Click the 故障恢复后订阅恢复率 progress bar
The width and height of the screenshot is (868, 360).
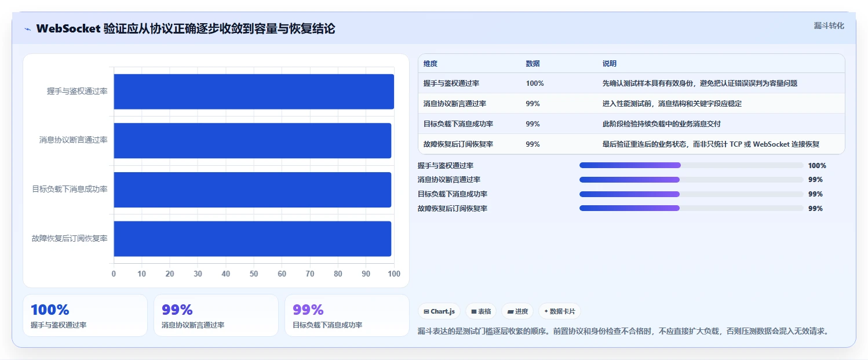(691, 208)
